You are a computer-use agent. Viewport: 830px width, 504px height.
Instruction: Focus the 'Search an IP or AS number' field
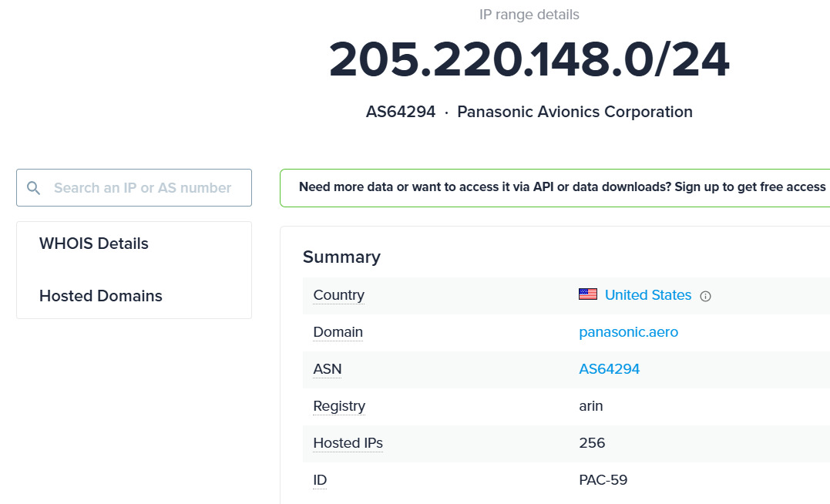click(x=143, y=188)
